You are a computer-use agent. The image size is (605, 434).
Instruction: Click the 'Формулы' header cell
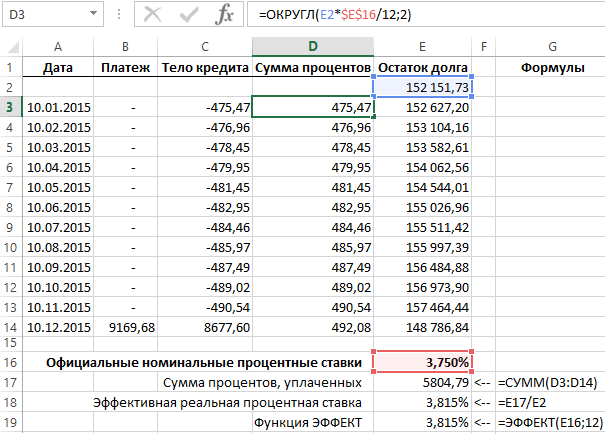(x=553, y=67)
